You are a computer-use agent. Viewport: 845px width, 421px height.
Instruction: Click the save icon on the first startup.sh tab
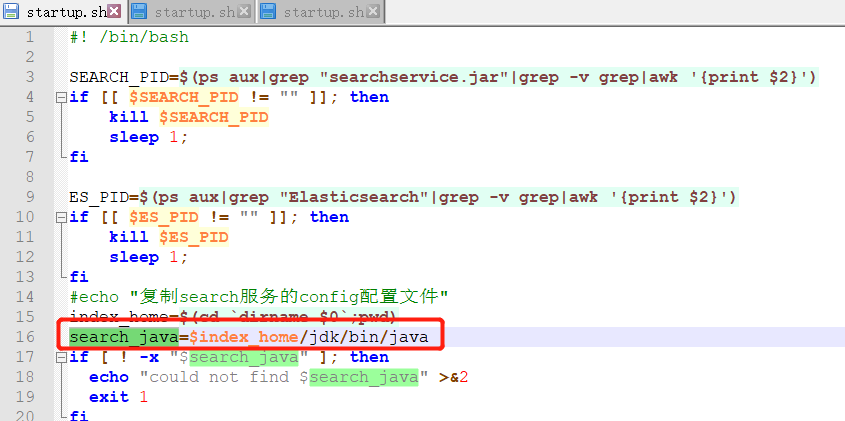(11, 12)
